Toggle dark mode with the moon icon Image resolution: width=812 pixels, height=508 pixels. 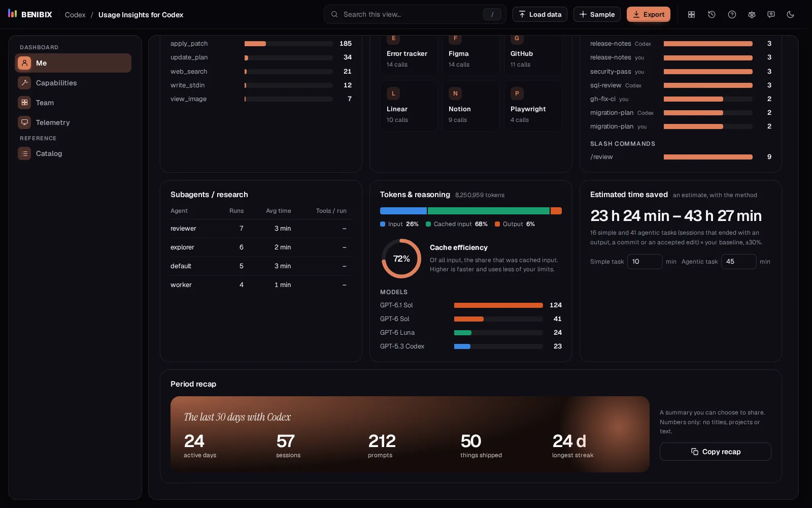790,14
